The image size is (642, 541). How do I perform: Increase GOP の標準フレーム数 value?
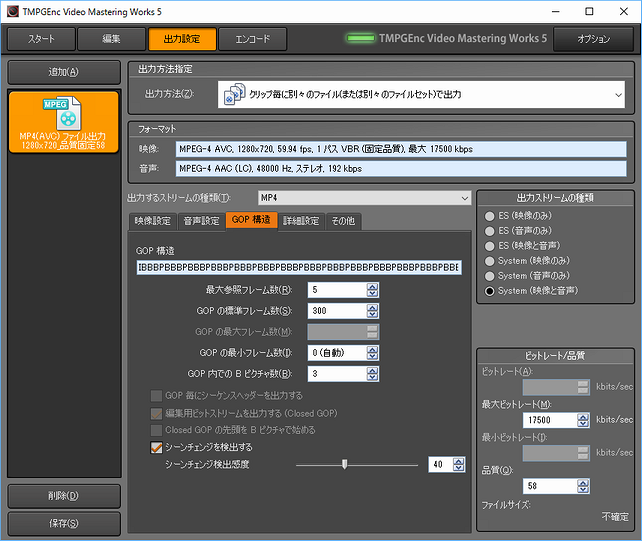point(372,308)
